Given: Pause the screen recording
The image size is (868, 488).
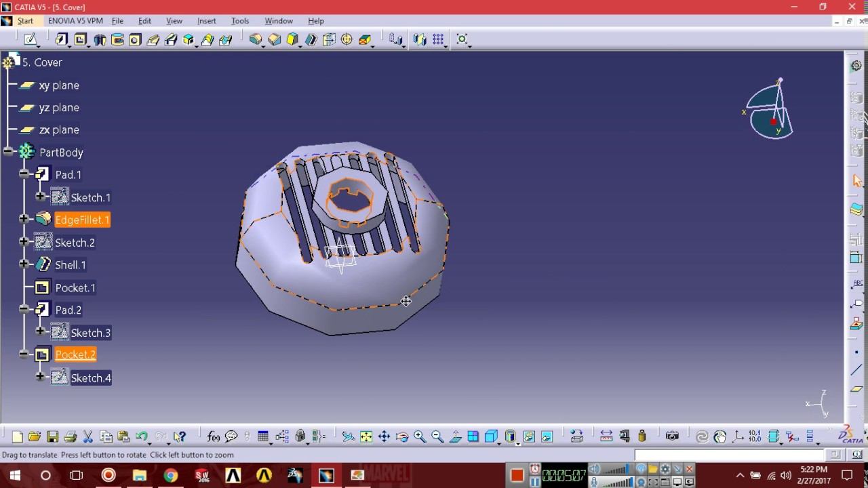Looking at the screenshot, I should click(535, 482).
